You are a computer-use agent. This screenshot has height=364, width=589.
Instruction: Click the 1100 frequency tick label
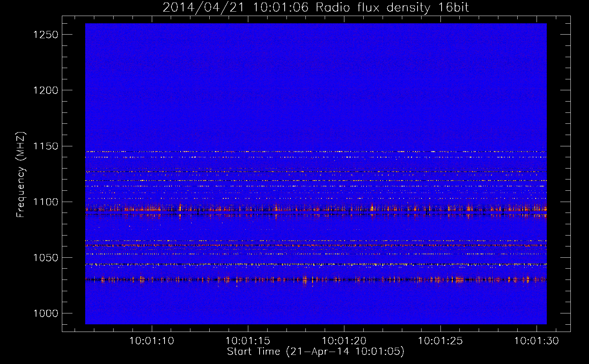[46, 202]
